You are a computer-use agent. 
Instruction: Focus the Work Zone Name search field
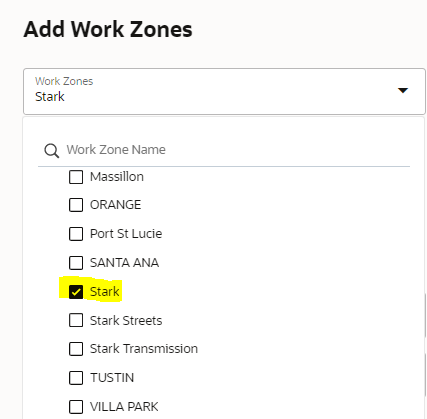tap(224, 150)
